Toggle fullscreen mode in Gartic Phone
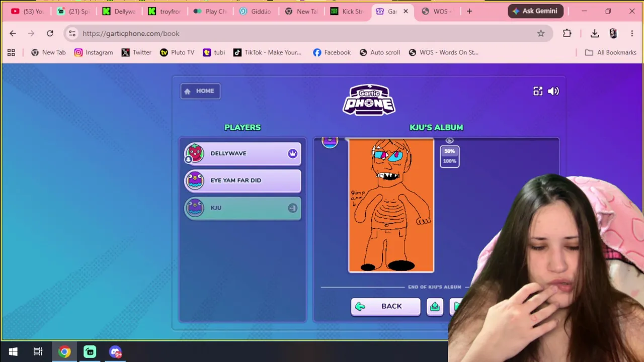Screen dimensions: 644x362 (x=538, y=91)
